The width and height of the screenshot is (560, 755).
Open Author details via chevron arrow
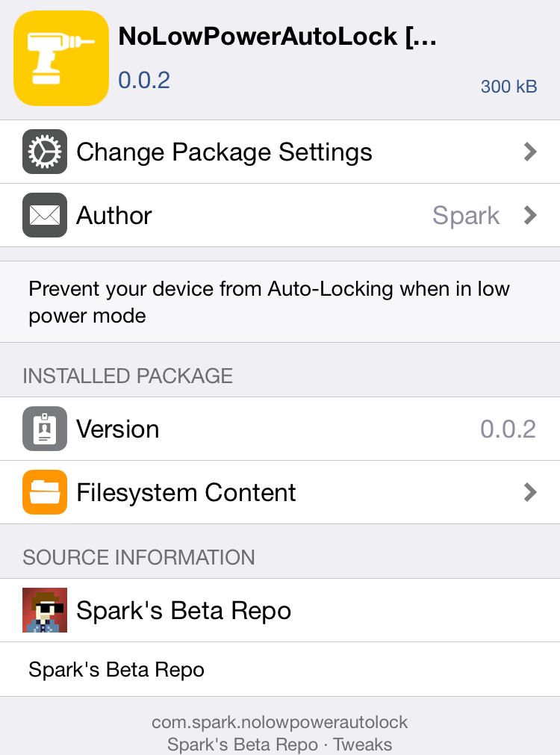[530, 215]
